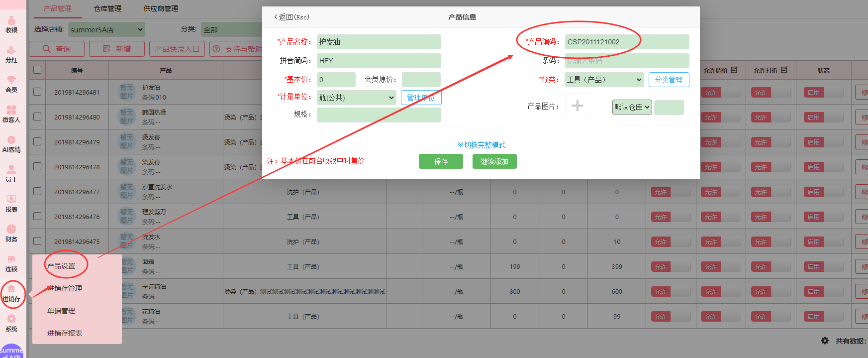
Task: Click the 规格 specification input field
Action: [x=379, y=115]
